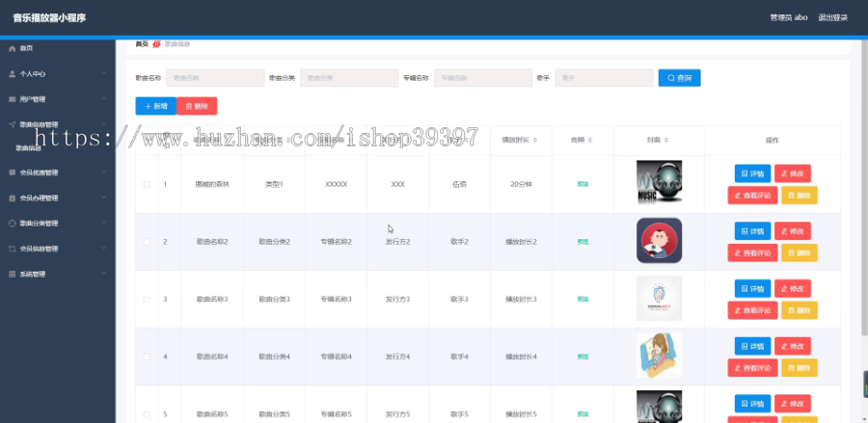Viewport: 868px width, 423px height.
Task: Click the icon beside 会员办理管理
Action: tap(13, 198)
